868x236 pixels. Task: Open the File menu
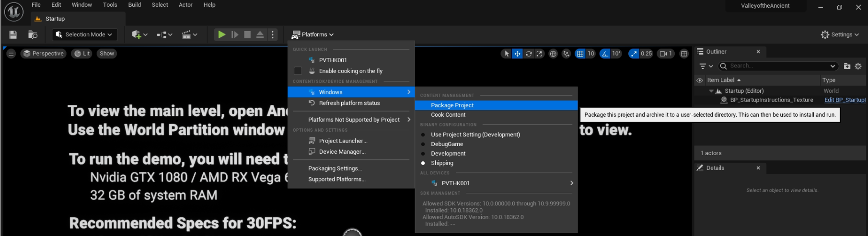[x=36, y=5]
